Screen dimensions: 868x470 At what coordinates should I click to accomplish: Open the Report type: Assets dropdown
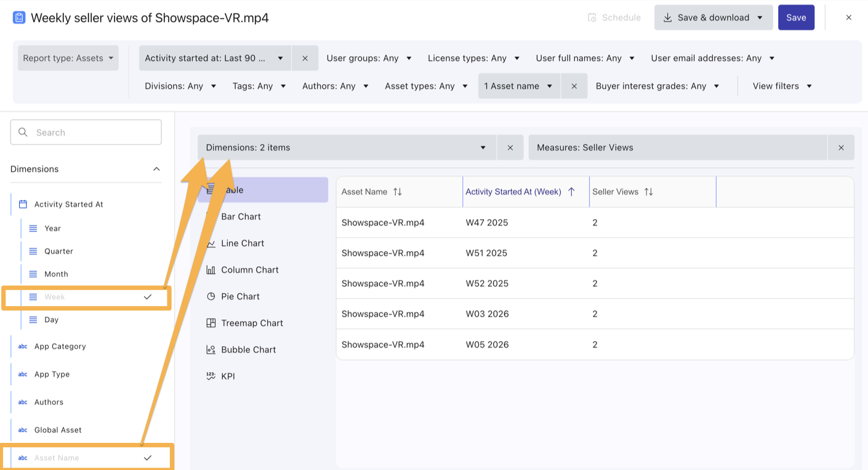68,58
